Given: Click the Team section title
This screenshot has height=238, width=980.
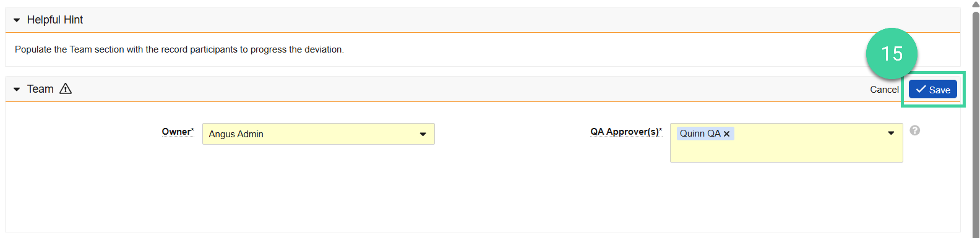Looking at the screenshot, I should (40, 89).
